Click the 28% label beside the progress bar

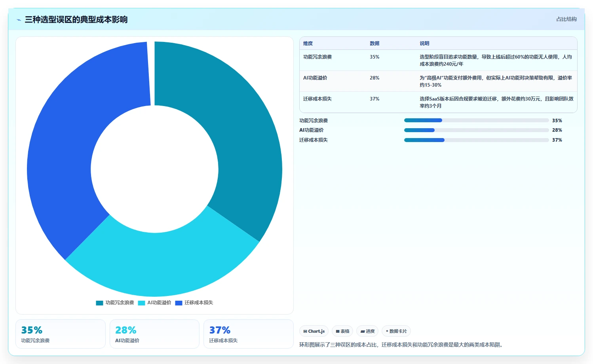[557, 130]
